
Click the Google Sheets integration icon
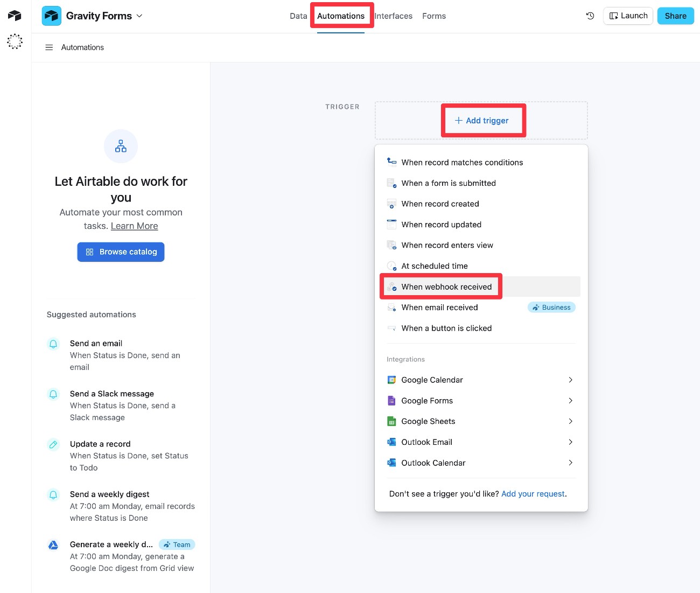tap(391, 421)
